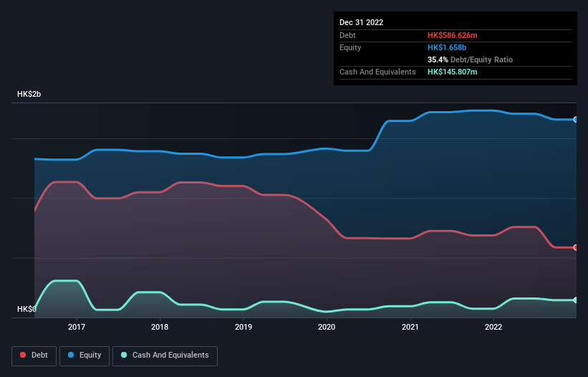
Task: Toggle the Equity legend button
Action: tap(85, 355)
